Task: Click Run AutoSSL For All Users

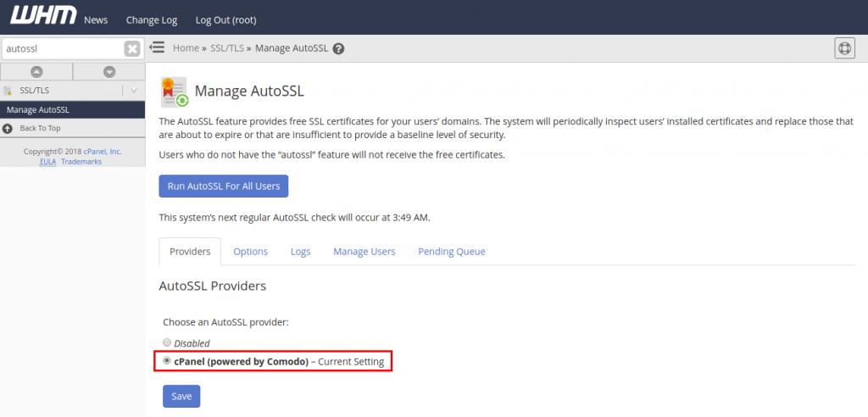Action: [224, 186]
